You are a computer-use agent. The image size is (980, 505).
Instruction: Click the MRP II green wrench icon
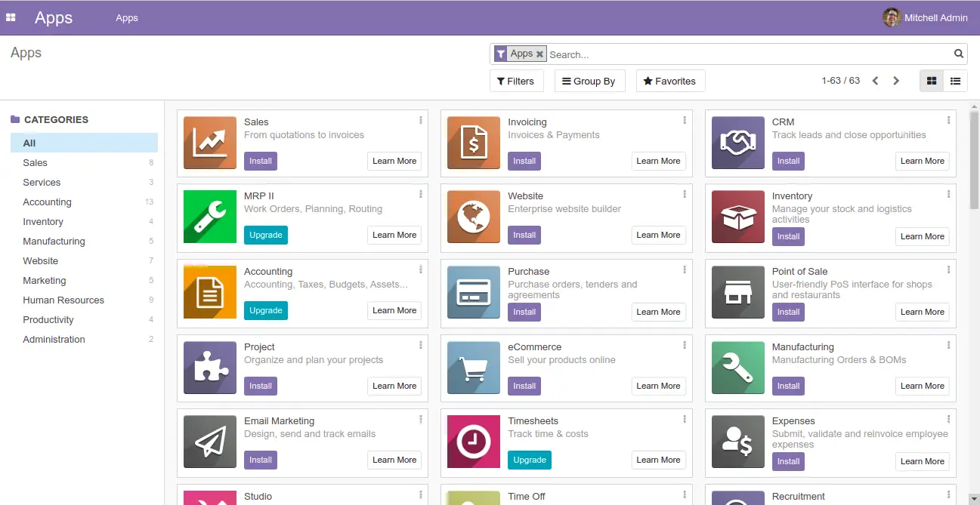click(210, 217)
